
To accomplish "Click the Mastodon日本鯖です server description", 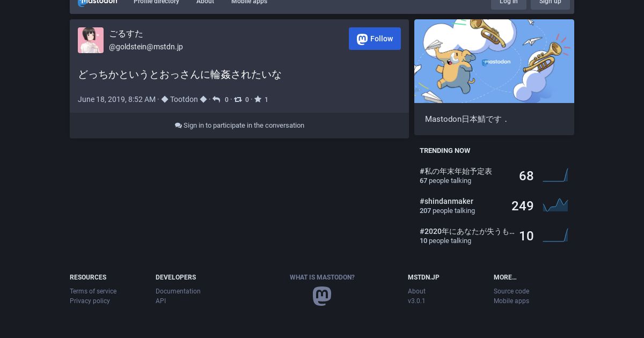I will pos(466,119).
